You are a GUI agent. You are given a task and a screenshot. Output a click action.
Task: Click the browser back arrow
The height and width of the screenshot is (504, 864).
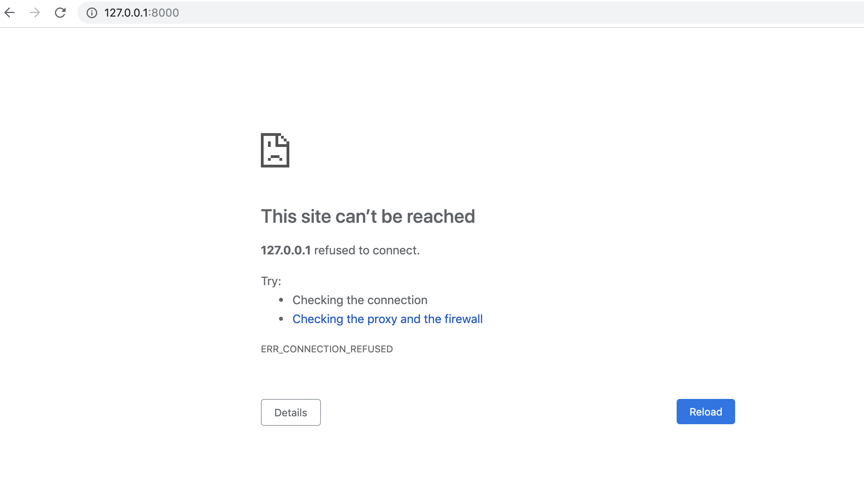(x=10, y=13)
